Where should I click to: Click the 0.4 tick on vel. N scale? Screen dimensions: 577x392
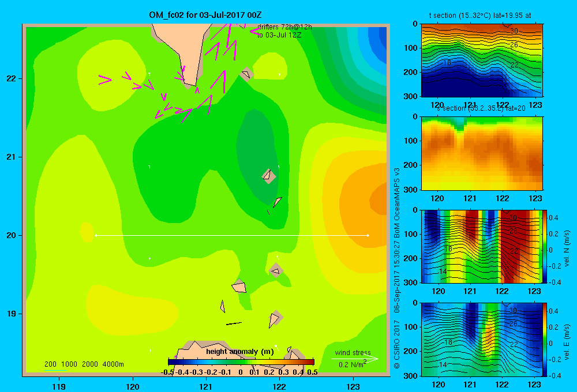[x=554, y=218]
